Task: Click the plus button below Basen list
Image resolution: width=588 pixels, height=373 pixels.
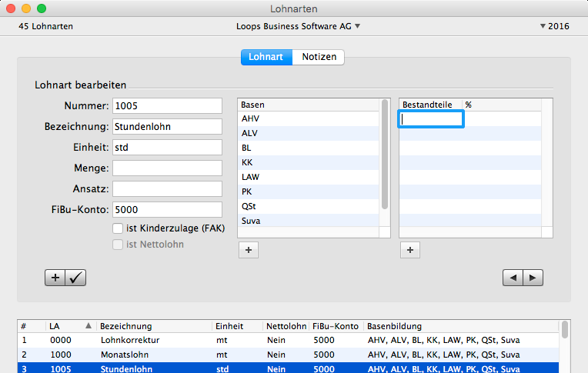Action: click(x=248, y=249)
